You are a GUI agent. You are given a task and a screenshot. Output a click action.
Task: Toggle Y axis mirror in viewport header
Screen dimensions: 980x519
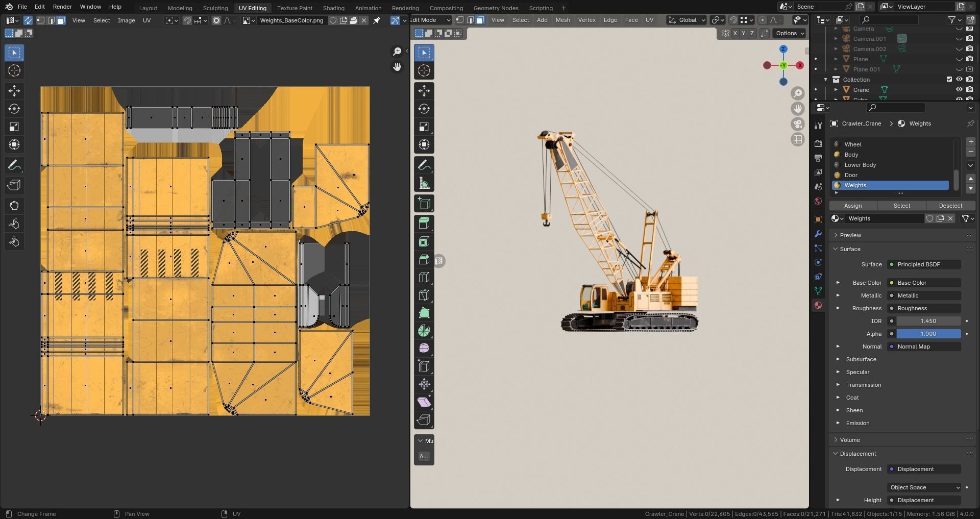(x=743, y=33)
